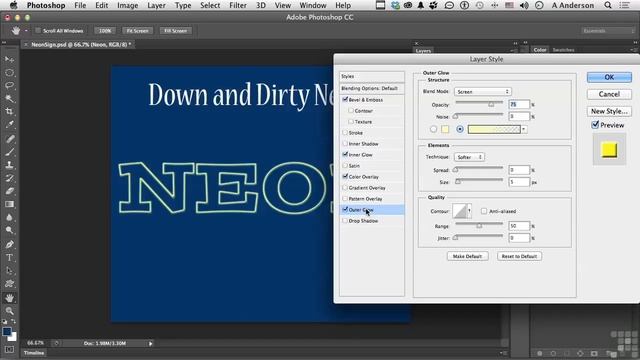Screen dimensions: 640x360
Task: Open the workspace switcher dropdown
Action: 608,31
